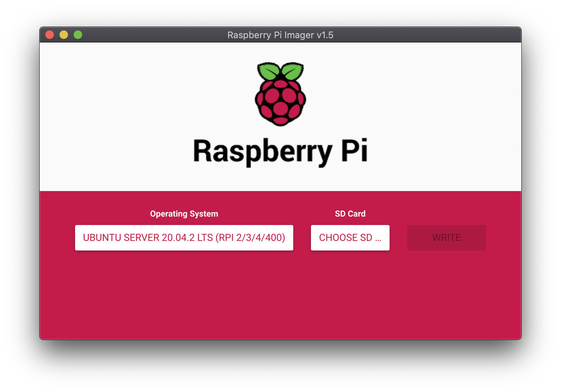Click the word "Raspberry" in the wordmark
The height and width of the screenshot is (392, 561).
pos(262,151)
